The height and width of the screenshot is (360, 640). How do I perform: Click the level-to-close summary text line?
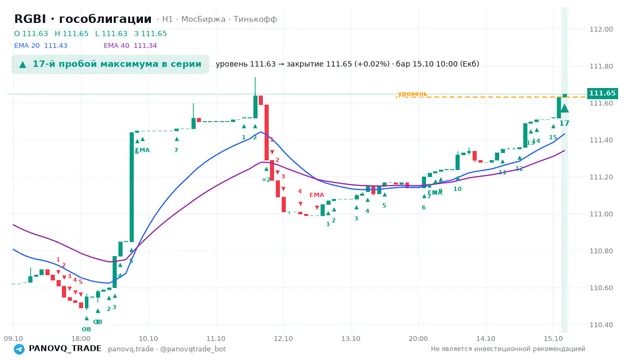coord(347,64)
